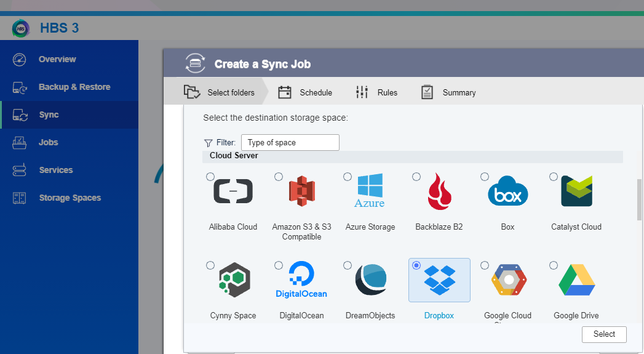Image resolution: width=644 pixels, height=354 pixels.
Task: Open the Type of space filter dropdown
Action: pos(290,143)
